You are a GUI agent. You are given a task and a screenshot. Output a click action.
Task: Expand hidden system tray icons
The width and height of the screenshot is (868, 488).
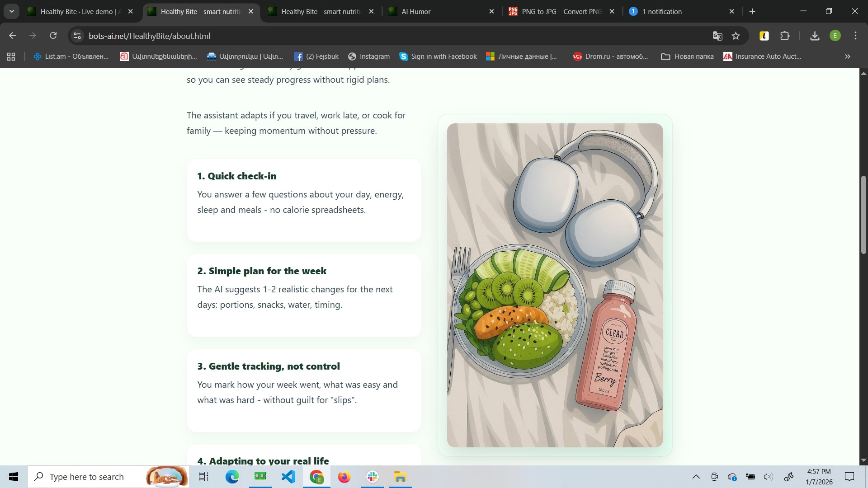point(696,477)
